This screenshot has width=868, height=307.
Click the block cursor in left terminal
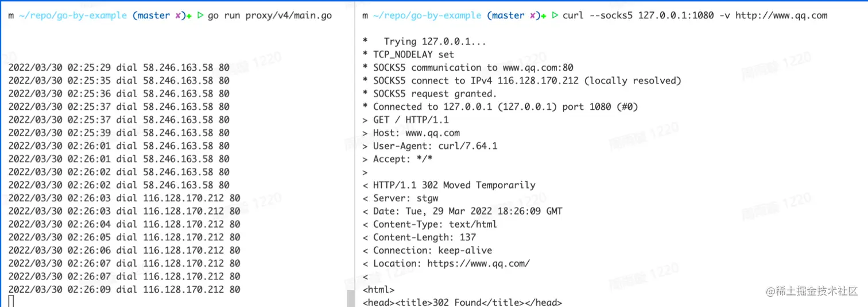coord(11,301)
